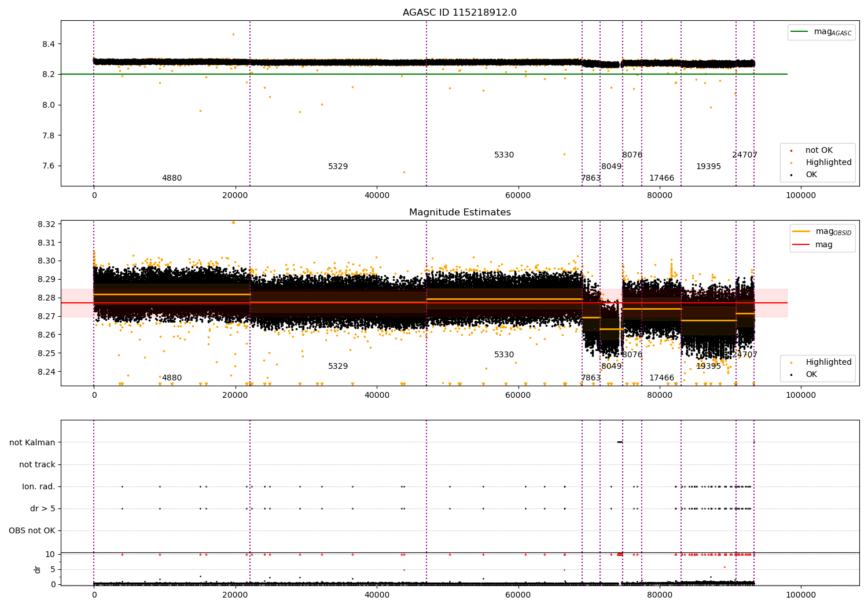The height and width of the screenshot is (608, 868).
Task: Click obsid label '4880' in the top plot
Action: [172, 178]
